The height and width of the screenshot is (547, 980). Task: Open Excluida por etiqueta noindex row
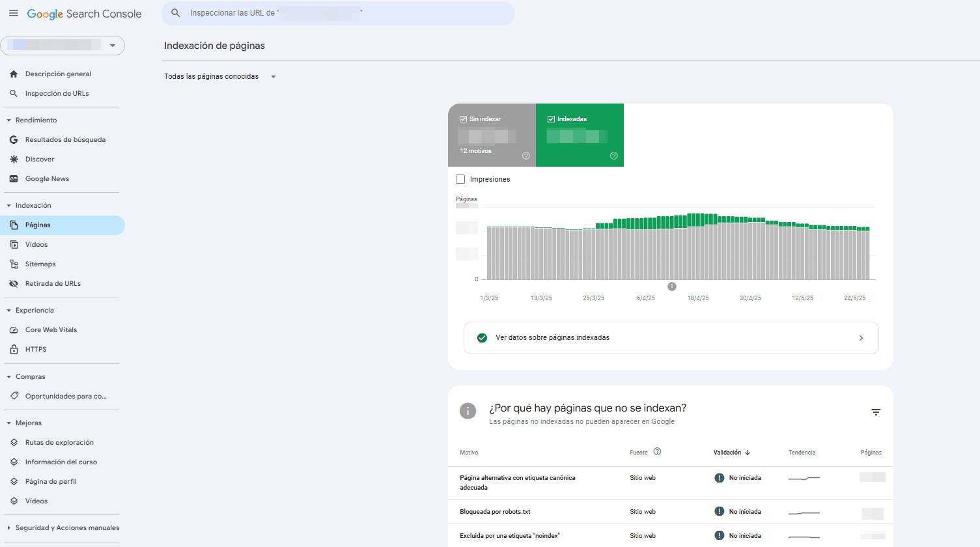671,536
